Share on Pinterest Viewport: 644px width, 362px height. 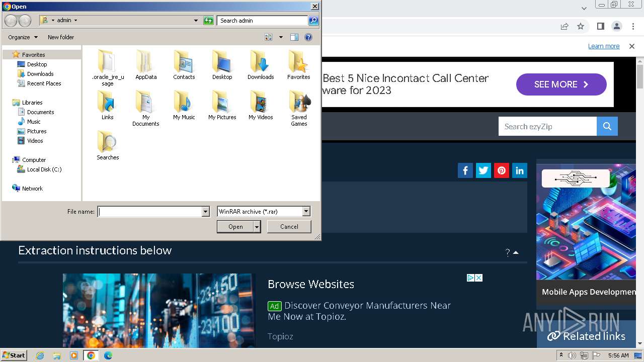coord(502,170)
